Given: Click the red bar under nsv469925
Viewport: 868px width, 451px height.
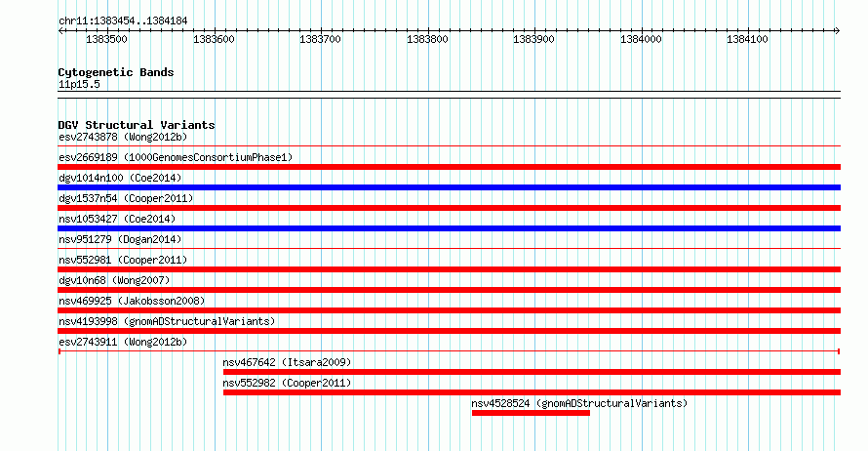Looking at the screenshot, I should (x=449, y=310).
